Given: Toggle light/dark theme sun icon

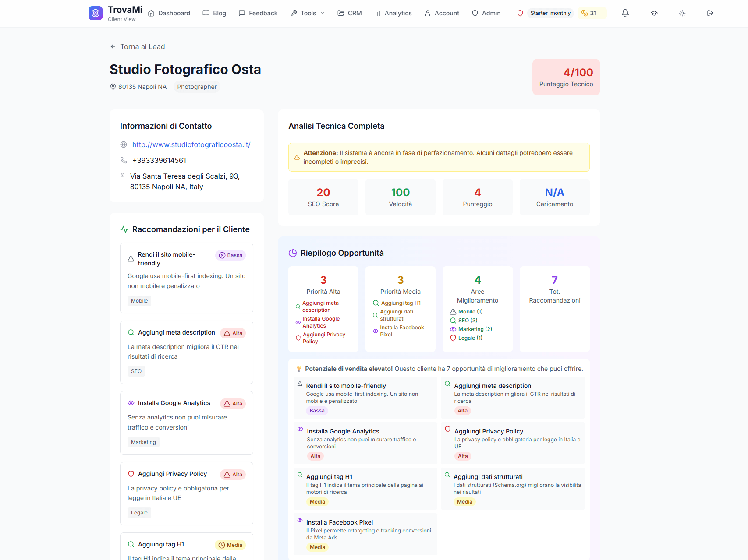Looking at the screenshot, I should (682, 13).
